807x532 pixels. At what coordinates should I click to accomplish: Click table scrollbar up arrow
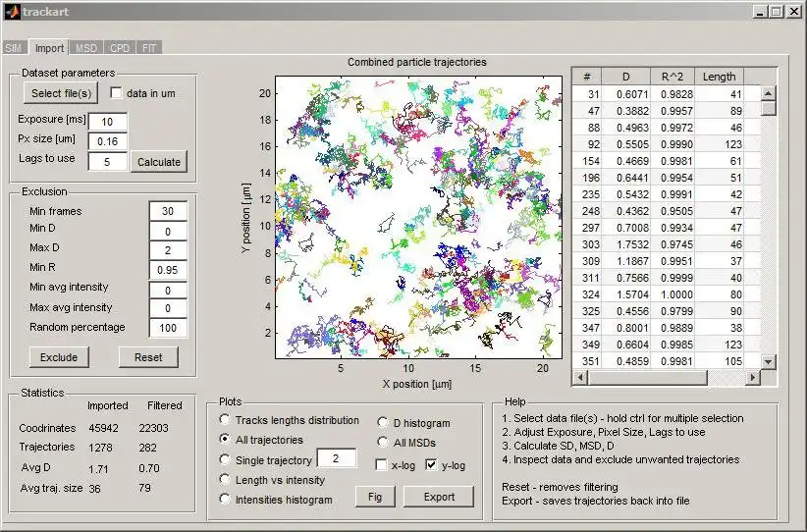coord(768,94)
